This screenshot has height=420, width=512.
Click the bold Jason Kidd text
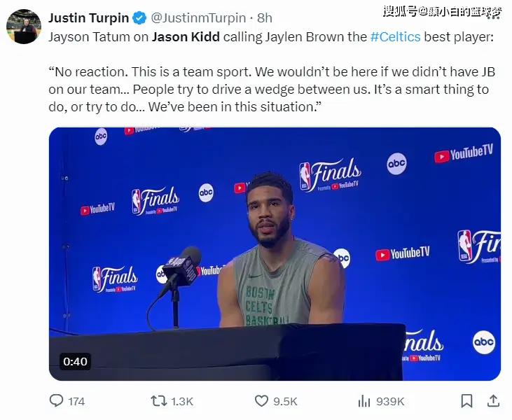[186, 37]
